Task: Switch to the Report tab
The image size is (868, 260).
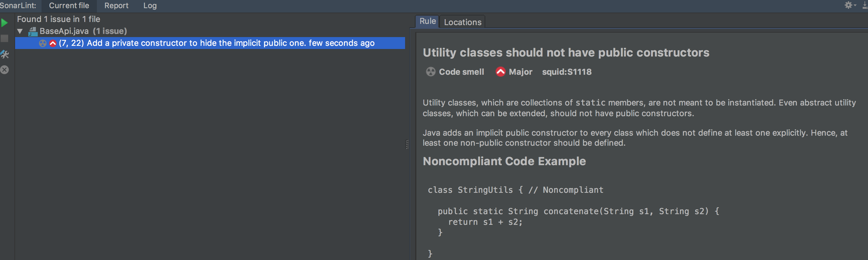Action: (x=116, y=6)
